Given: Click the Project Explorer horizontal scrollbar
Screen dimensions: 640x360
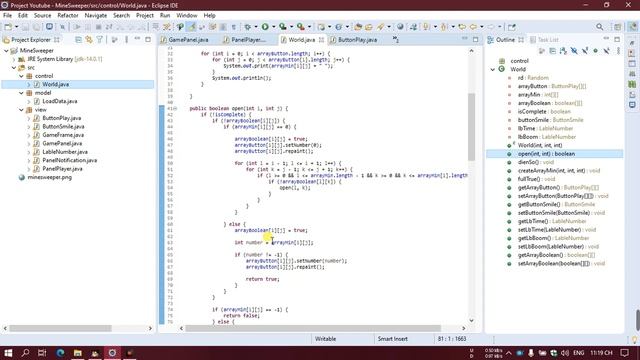Looking at the screenshot, I should 60,328.
